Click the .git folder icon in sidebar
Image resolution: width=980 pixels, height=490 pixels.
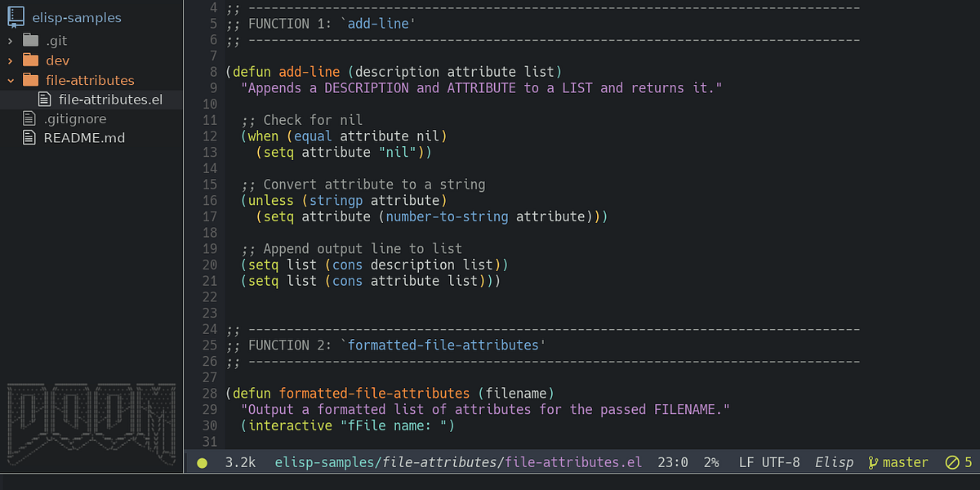[33, 40]
